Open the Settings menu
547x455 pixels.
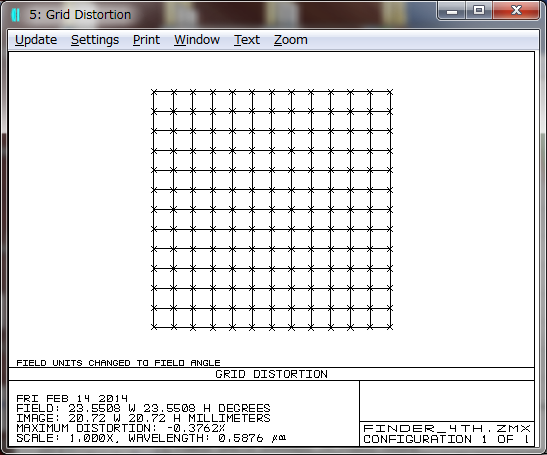pos(95,40)
